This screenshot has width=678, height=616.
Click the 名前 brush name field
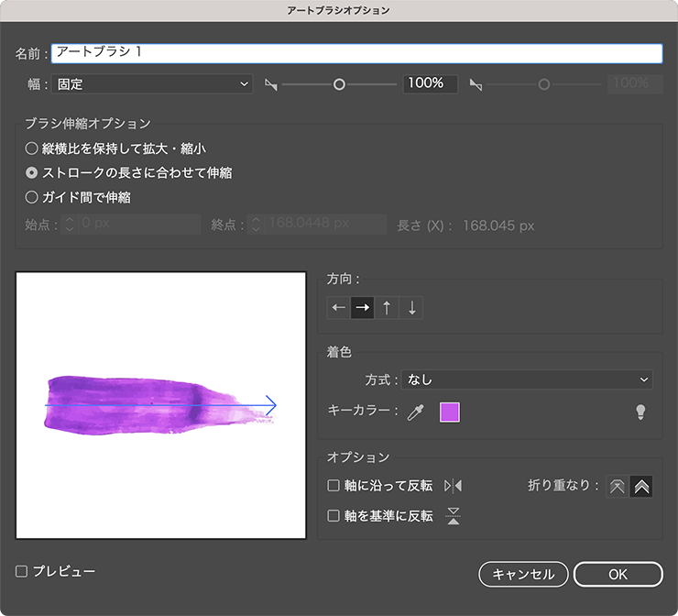[356, 53]
